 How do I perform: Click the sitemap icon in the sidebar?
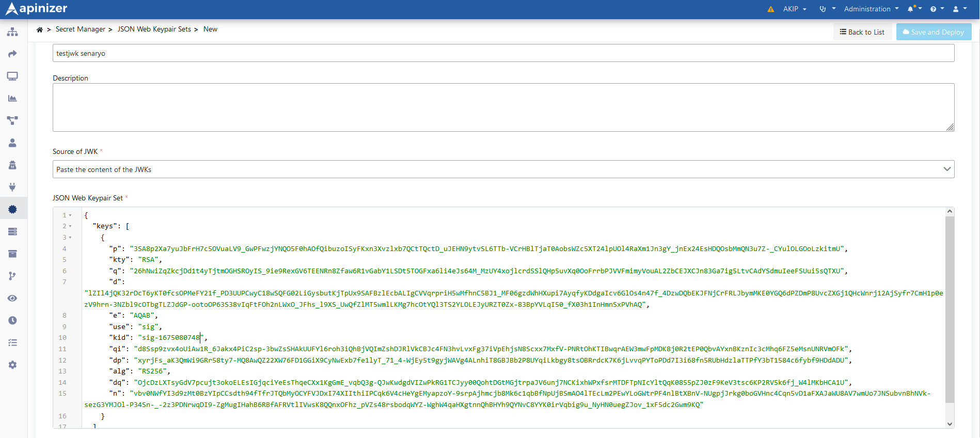[12, 32]
